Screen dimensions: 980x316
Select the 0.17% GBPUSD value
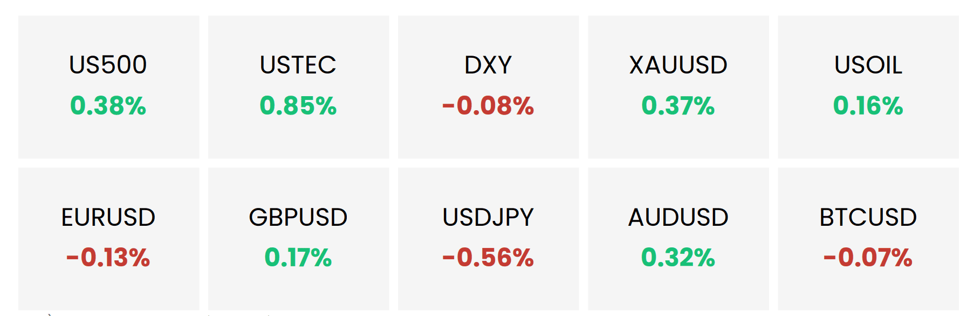[298, 258]
